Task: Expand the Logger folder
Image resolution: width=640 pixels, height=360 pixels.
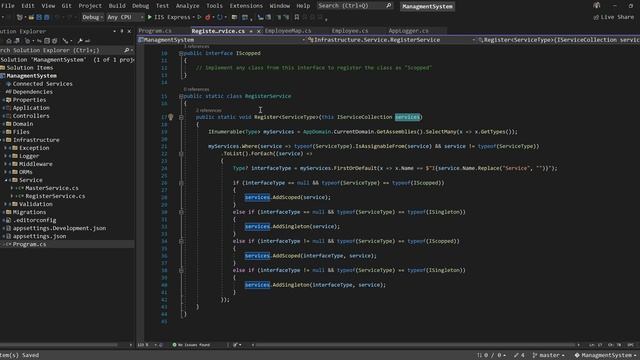Action: pos(6,156)
